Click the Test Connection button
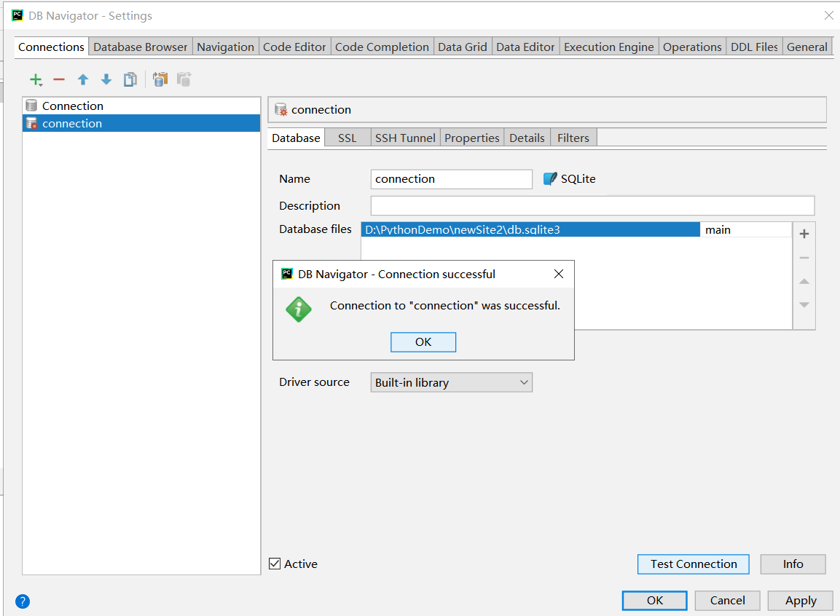 693,564
